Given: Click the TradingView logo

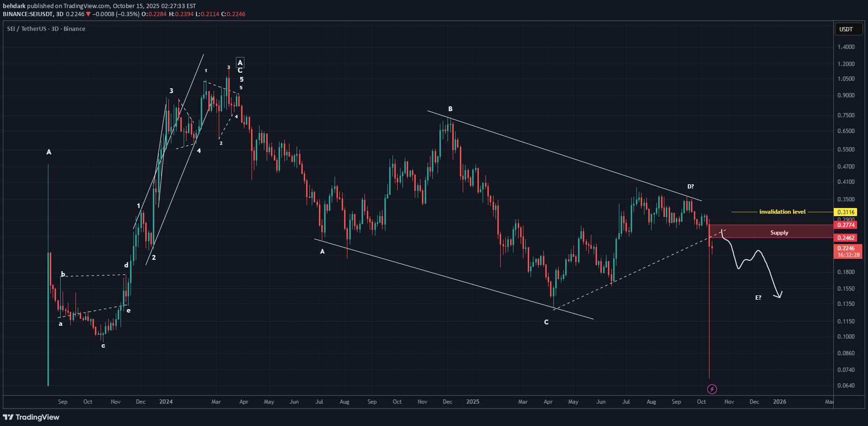Looking at the screenshot, I should [x=31, y=417].
